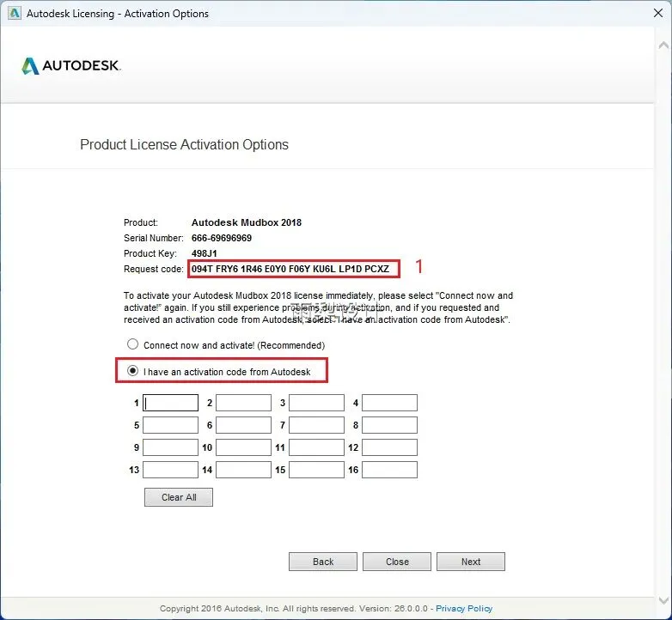The image size is (672, 620).
Task: Click activation code field 7
Action: click(x=316, y=425)
